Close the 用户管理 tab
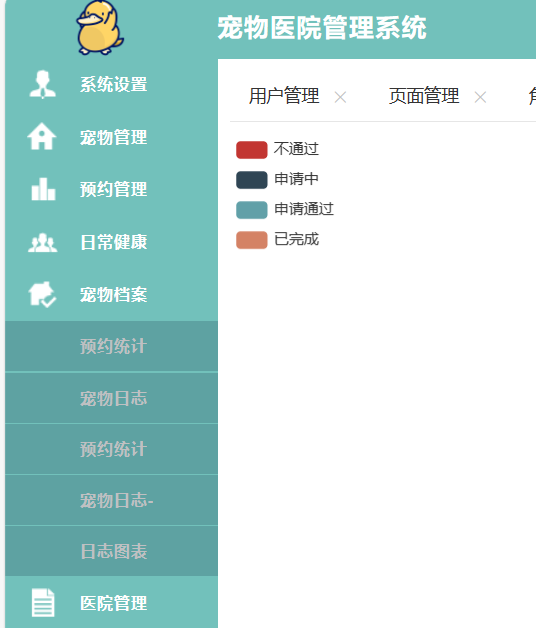 [341, 97]
